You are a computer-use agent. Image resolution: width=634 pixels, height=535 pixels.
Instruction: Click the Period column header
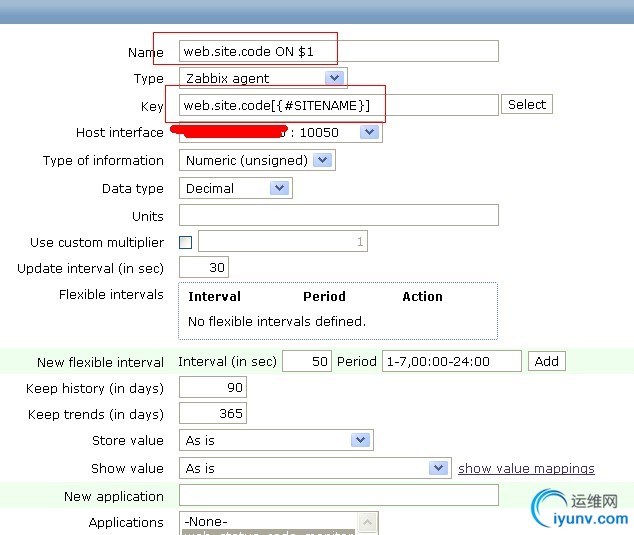[324, 296]
